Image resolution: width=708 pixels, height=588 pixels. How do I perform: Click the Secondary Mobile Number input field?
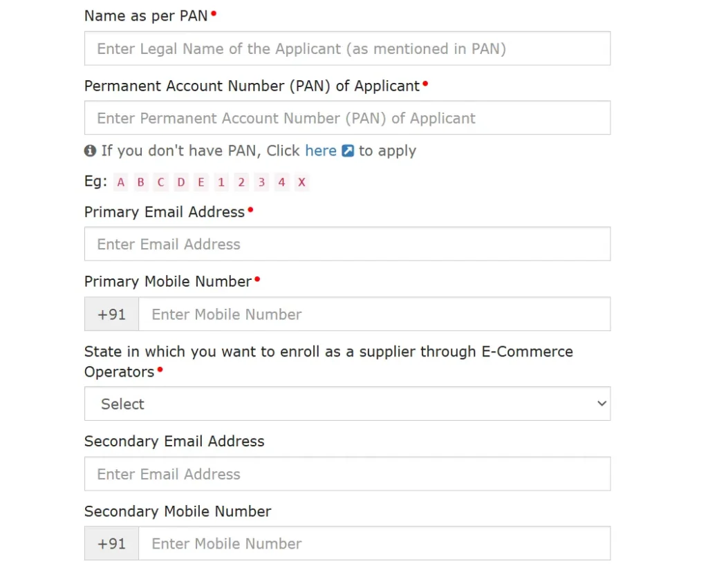375,543
